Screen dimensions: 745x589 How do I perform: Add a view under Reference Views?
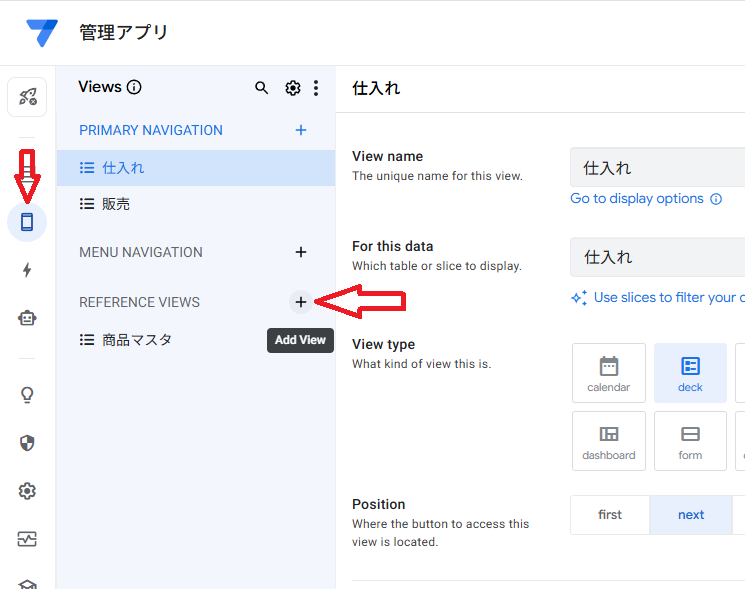tap(301, 302)
